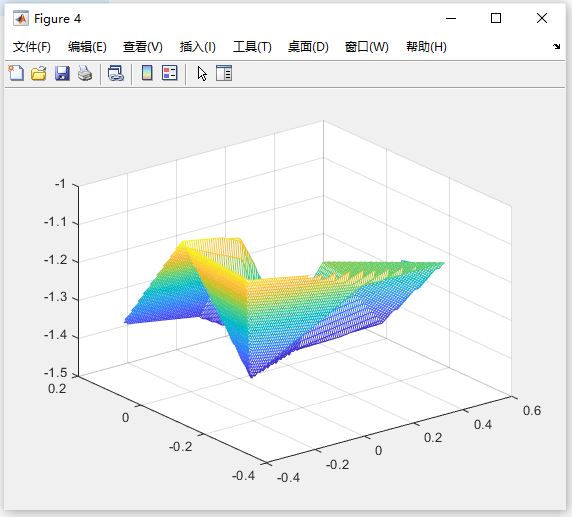Insert a legend using the toolbar icon

[170, 73]
